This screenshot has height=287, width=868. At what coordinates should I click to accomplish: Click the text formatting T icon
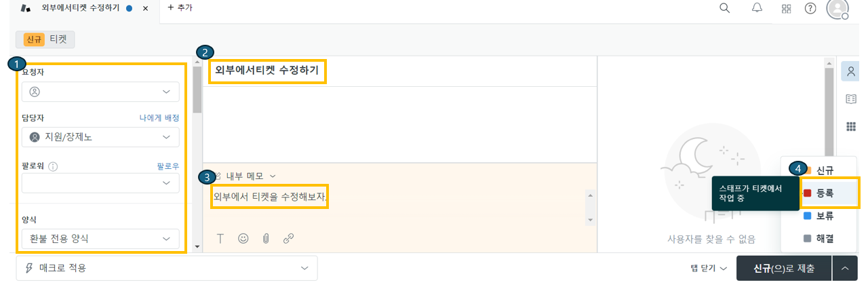click(x=220, y=238)
